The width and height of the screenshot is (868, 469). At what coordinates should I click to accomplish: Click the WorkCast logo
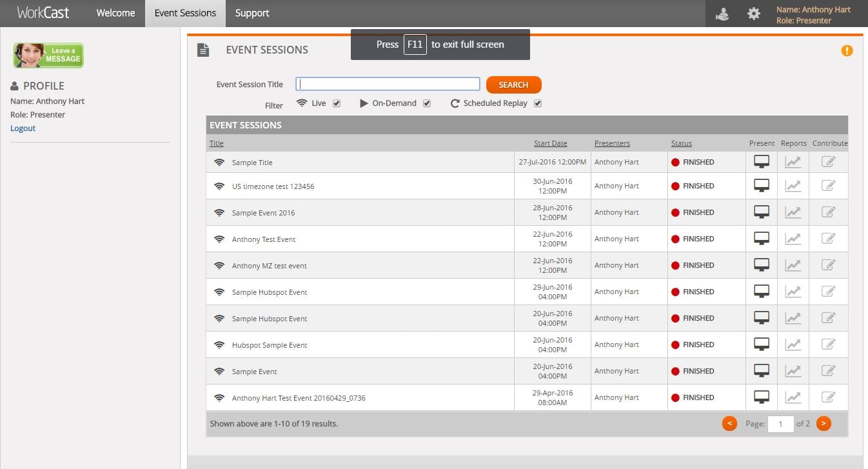pyautogui.click(x=43, y=13)
